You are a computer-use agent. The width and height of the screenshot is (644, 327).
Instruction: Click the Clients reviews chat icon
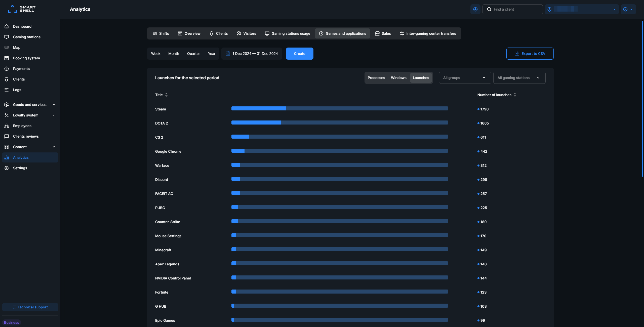7,136
